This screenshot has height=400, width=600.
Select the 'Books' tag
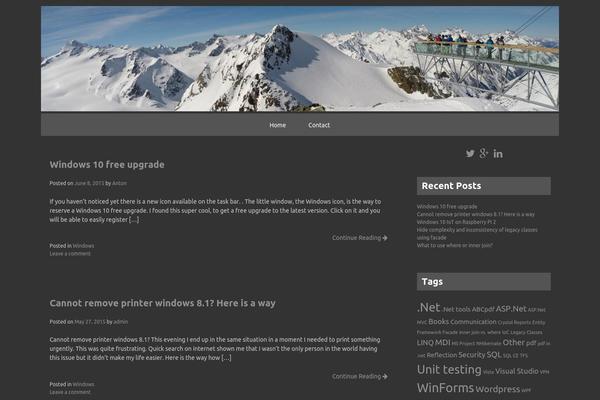click(439, 322)
